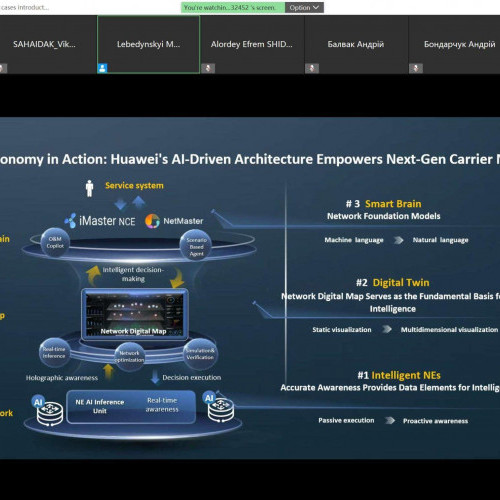Viewport: 500px width, 500px height.
Task: Click host person icon on Lebedynskyi tile
Action: pyautogui.click(x=102, y=68)
